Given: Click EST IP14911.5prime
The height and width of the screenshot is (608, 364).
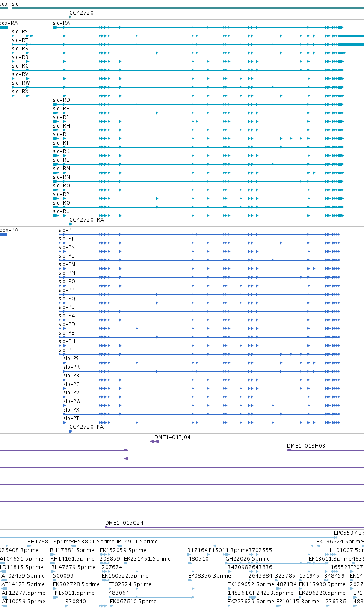Looking at the screenshot, I should 137,542.
